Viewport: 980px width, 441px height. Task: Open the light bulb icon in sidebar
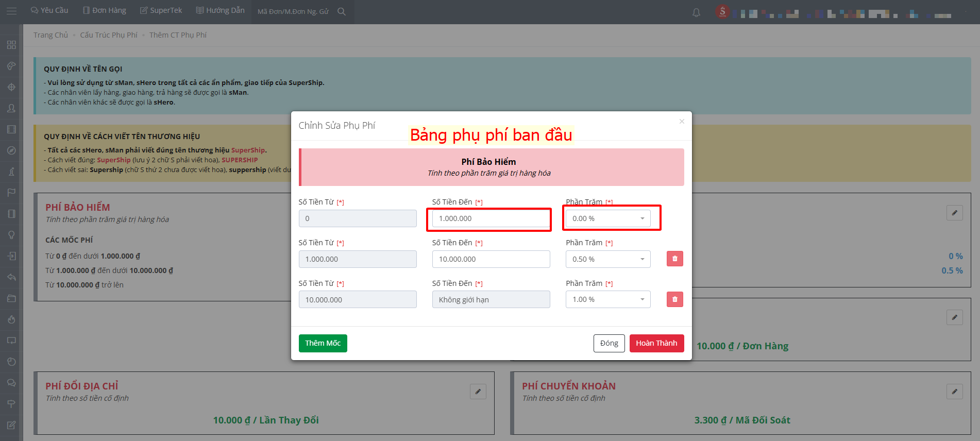pos(11,235)
